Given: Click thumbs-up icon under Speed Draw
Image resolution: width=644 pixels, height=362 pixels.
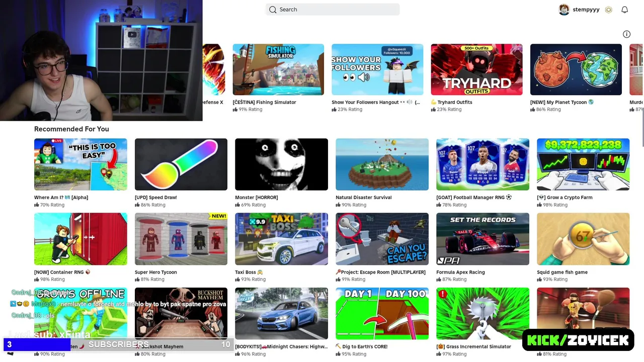Looking at the screenshot, I should (137, 205).
